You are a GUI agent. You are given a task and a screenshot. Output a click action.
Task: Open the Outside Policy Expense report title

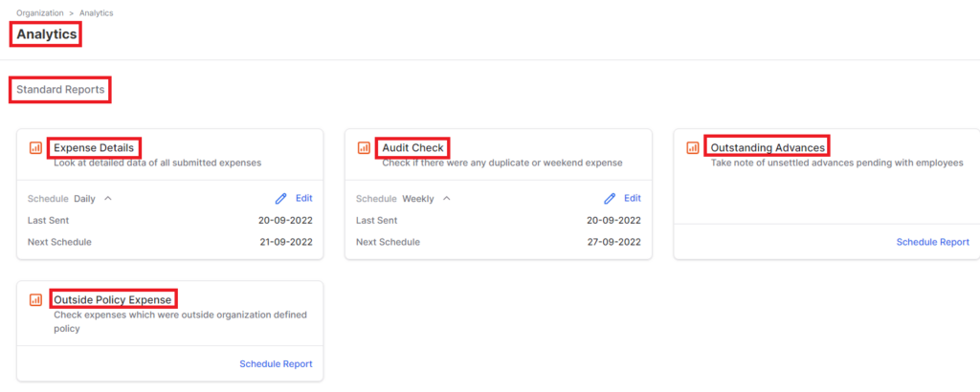pos(113,299)
